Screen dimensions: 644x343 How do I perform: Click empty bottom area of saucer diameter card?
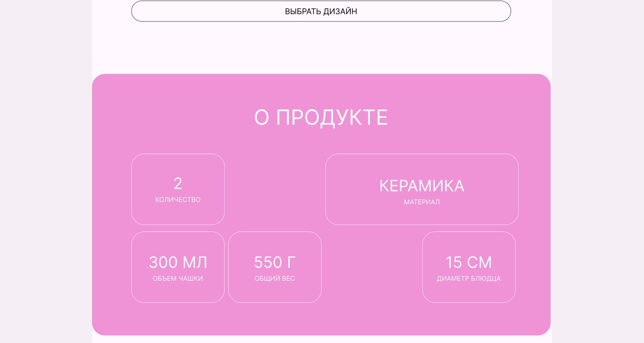click(469, 293)
